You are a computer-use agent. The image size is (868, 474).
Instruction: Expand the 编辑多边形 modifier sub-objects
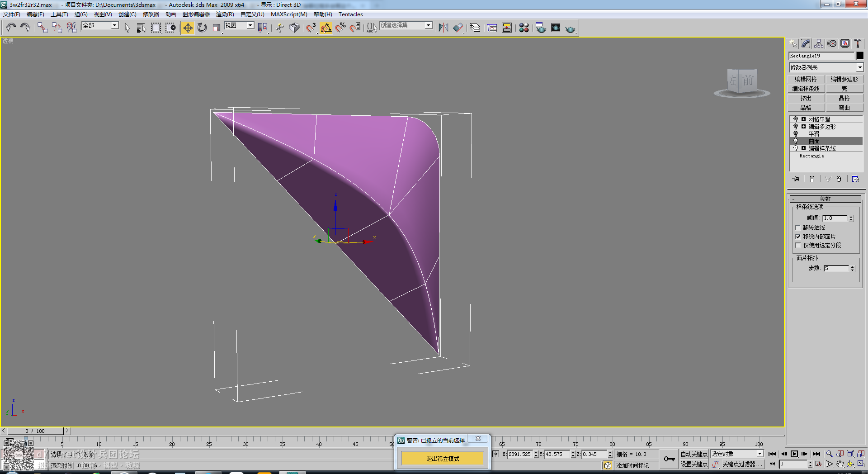click(x=803, y=127)
